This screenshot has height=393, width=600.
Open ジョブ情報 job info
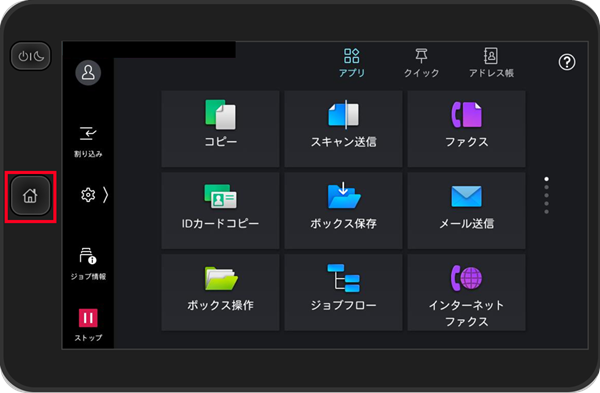(88, 264)
